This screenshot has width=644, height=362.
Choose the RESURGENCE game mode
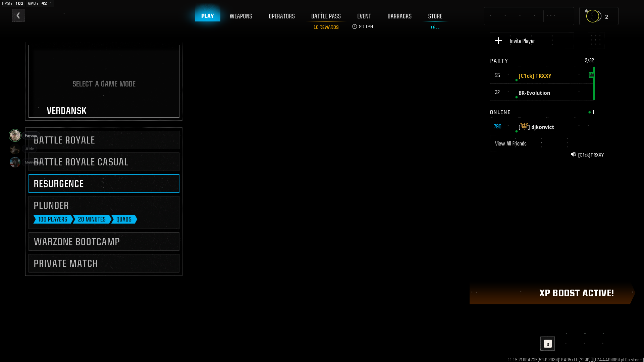(104, 184)
